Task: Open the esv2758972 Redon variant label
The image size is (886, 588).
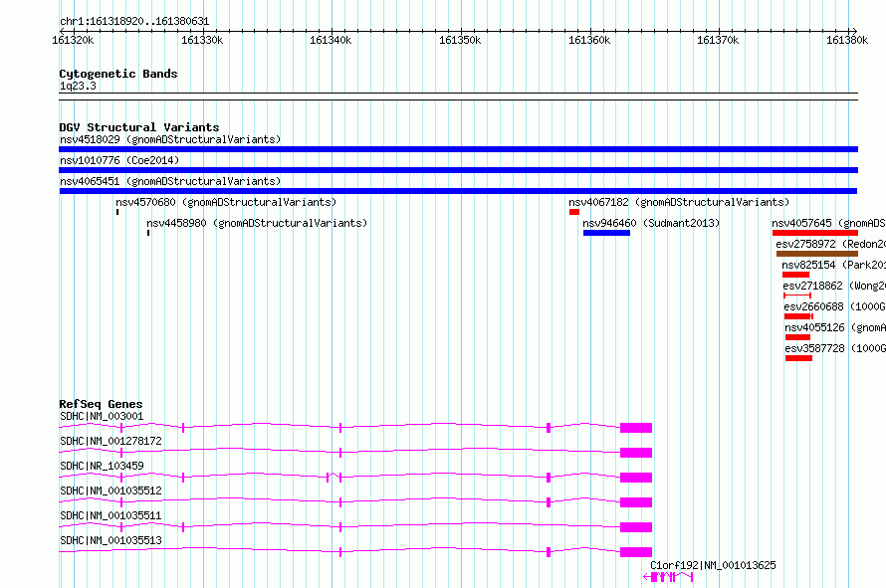Action: coord(831,244)
